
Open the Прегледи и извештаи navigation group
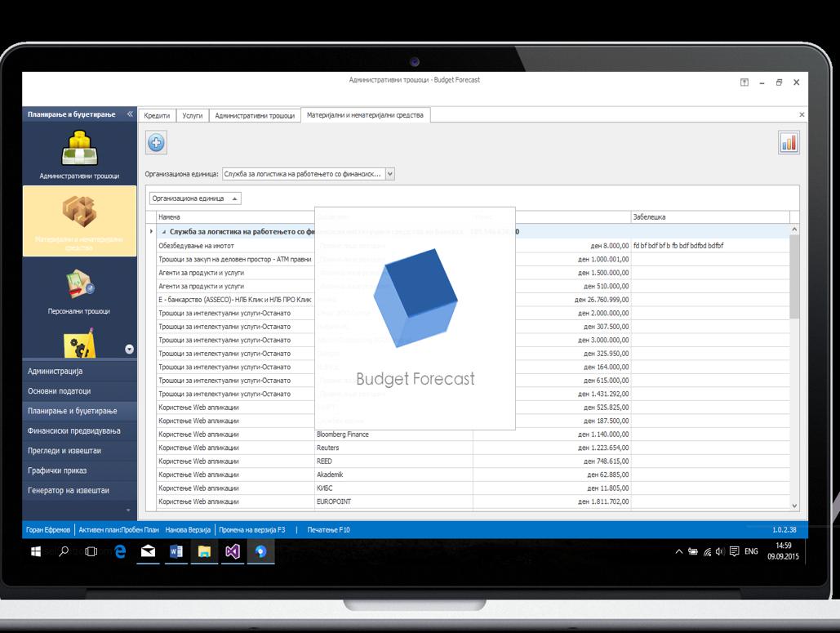[x=79, y=450]
